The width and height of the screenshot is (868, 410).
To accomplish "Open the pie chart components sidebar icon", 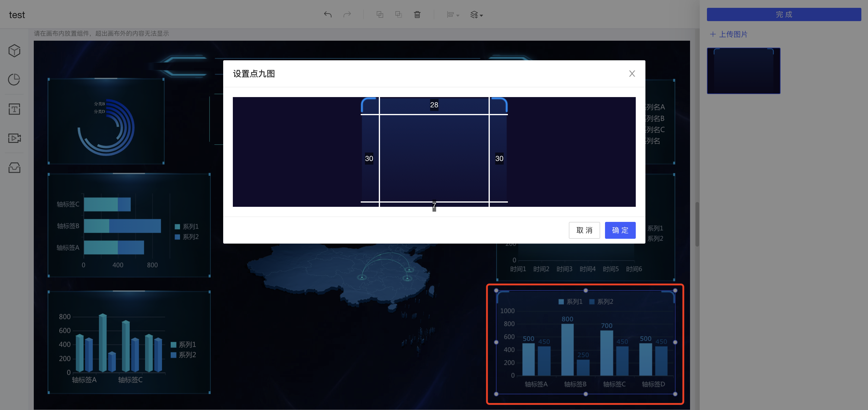I will 14,80.
